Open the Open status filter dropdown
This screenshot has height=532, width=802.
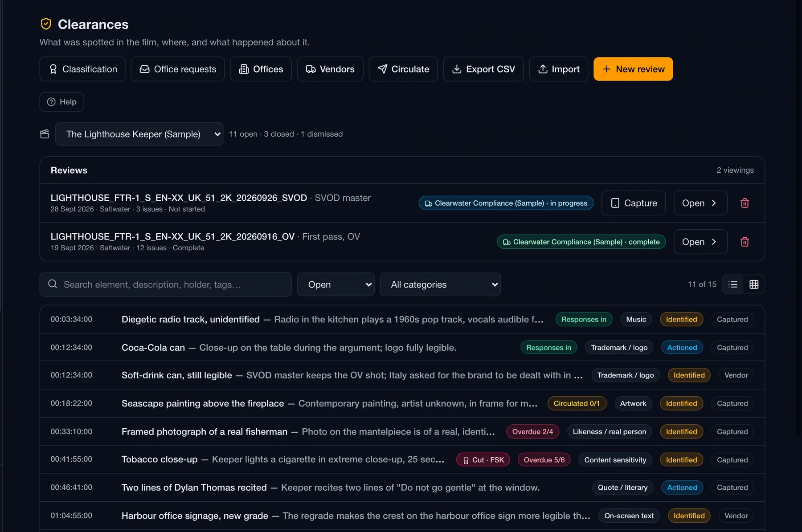click(x=336, y=284)
